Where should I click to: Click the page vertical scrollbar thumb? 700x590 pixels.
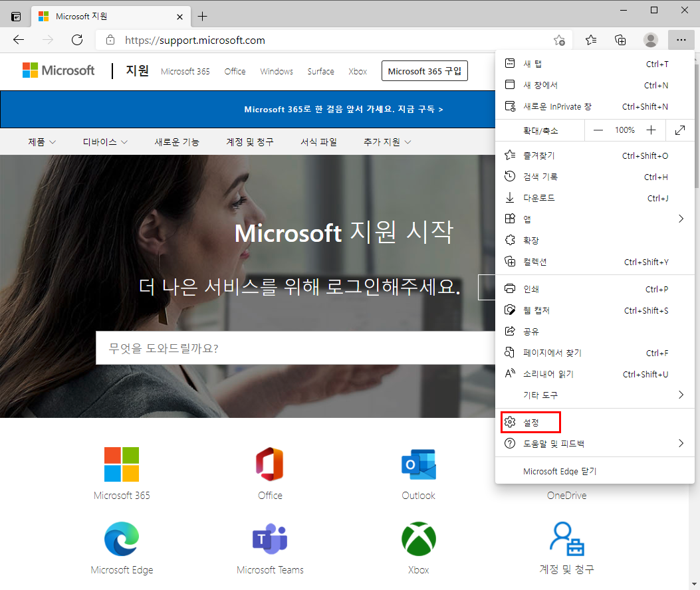tap(697, 126)
